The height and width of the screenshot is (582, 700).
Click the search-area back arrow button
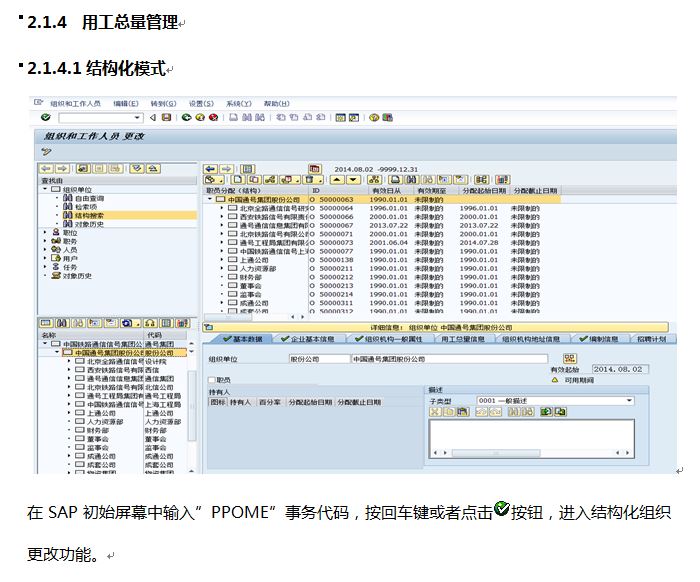(46, 169)
